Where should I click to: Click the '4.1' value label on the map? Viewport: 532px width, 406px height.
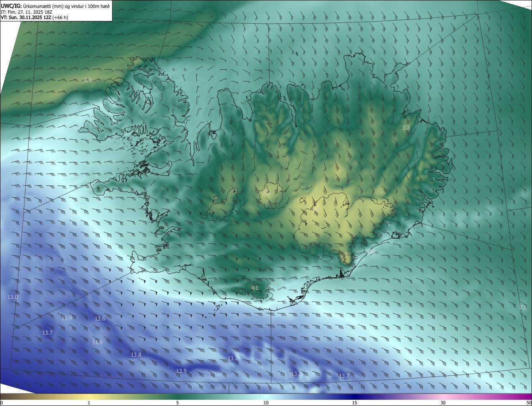(x=255, y=288)
